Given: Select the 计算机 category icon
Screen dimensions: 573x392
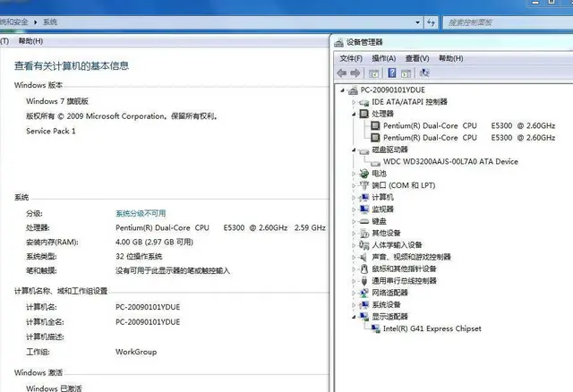Looking at the screenshot, I should 364,198.
